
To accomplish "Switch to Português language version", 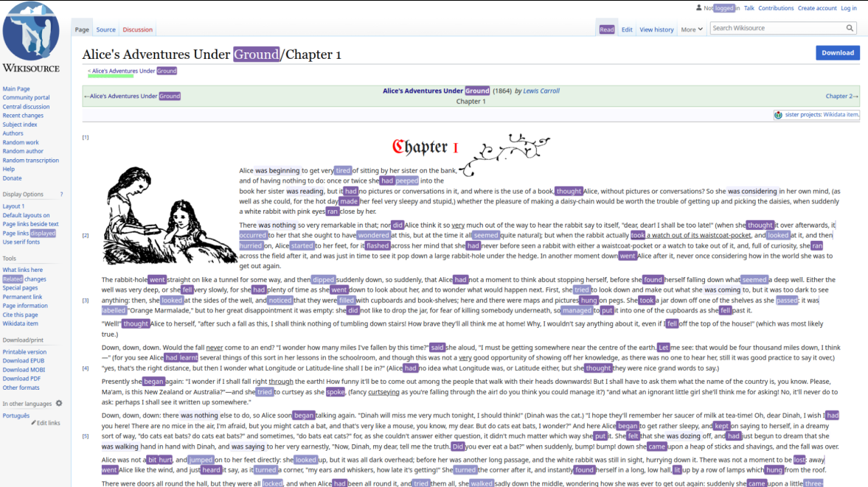I will pyautogui.click(x=16, y=416).
